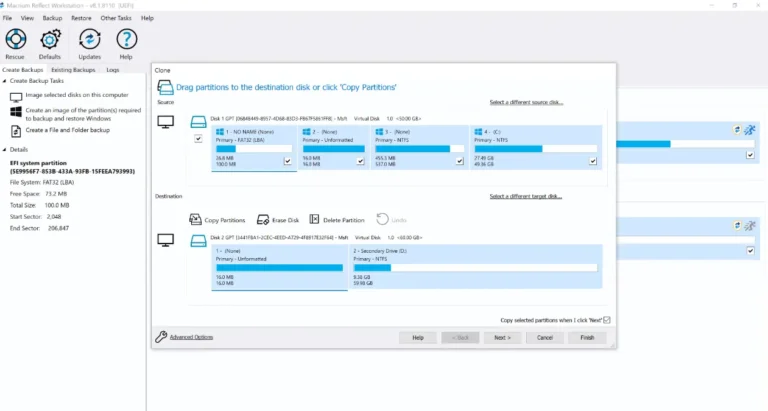Click the Back button

(460, 338)
